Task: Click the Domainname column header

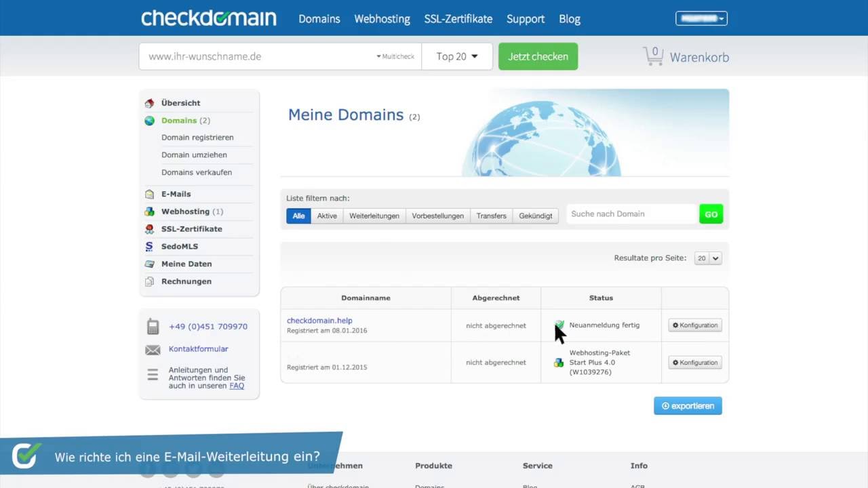Action: coord(366,298)
